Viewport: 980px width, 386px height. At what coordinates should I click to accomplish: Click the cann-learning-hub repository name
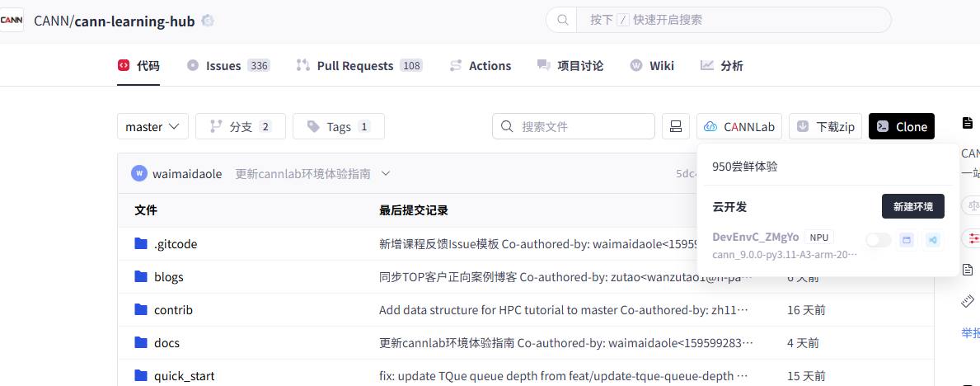(x=135, y=21)
